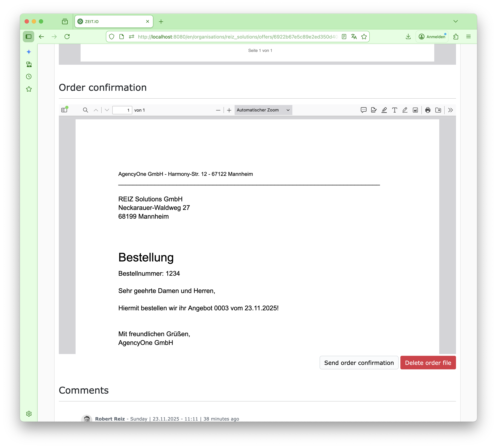Screen dimensions: 497x448
Task: Open the list all tabs dropdown
Action: [455, 21]
